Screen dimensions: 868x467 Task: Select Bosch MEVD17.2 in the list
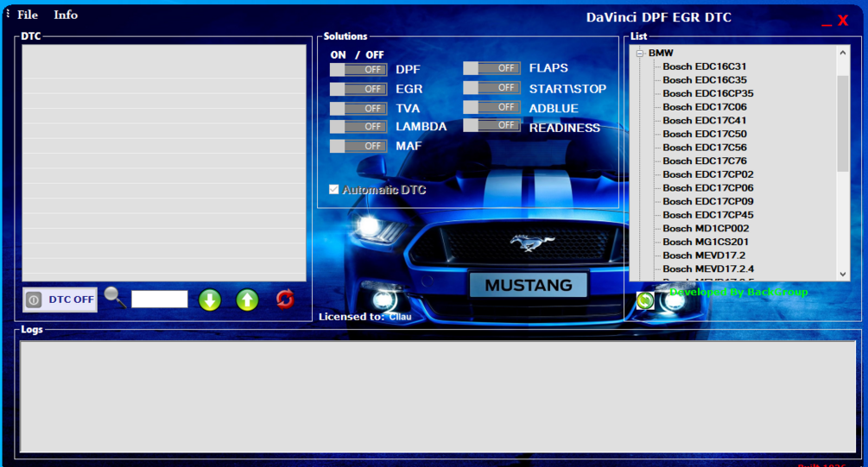(x=704, y=255)
